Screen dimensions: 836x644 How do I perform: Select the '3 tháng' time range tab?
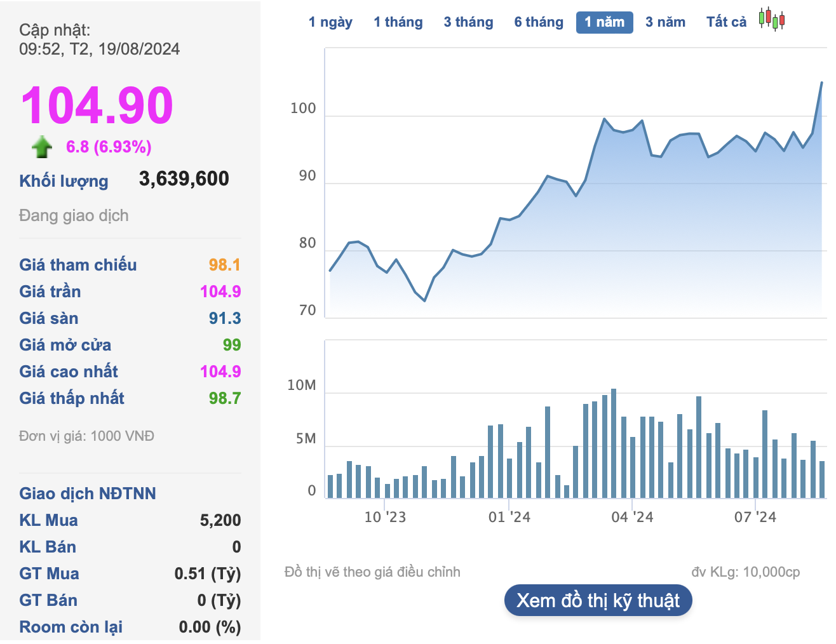tap(469, 22)
